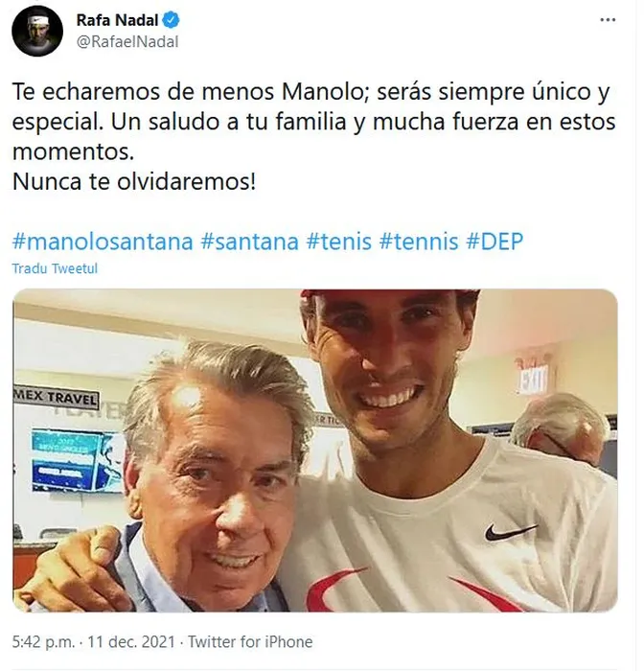The width and height of the screenshot is (644, 671).
Task: Click the 5:42 p.m. timestamp
Action: pos(43,642)
